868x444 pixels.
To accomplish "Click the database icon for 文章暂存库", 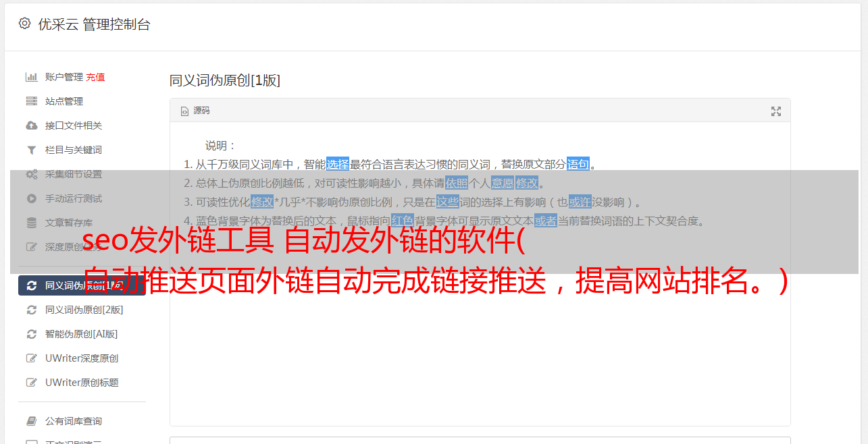I will (31, 223).
